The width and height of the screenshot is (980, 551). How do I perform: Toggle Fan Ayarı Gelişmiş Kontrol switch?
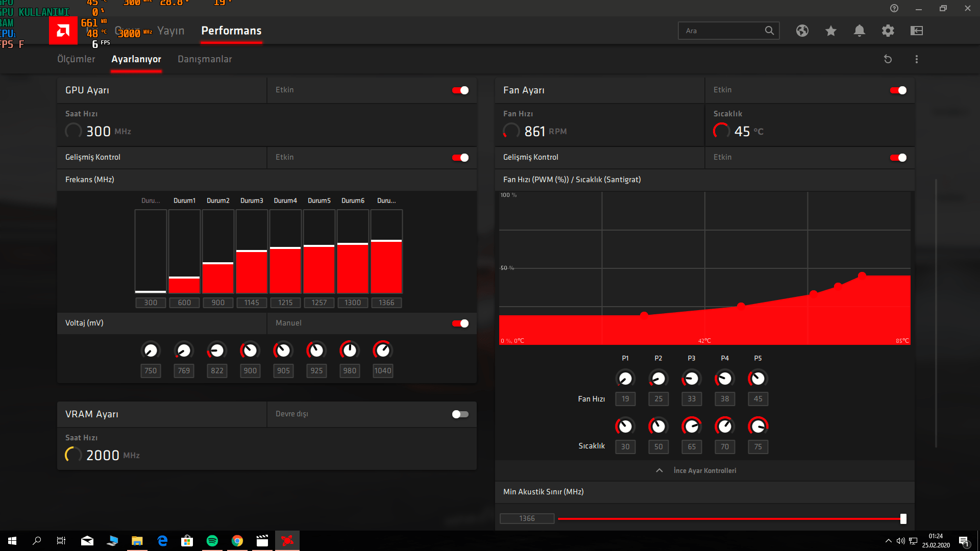click(x=898, y=158)
